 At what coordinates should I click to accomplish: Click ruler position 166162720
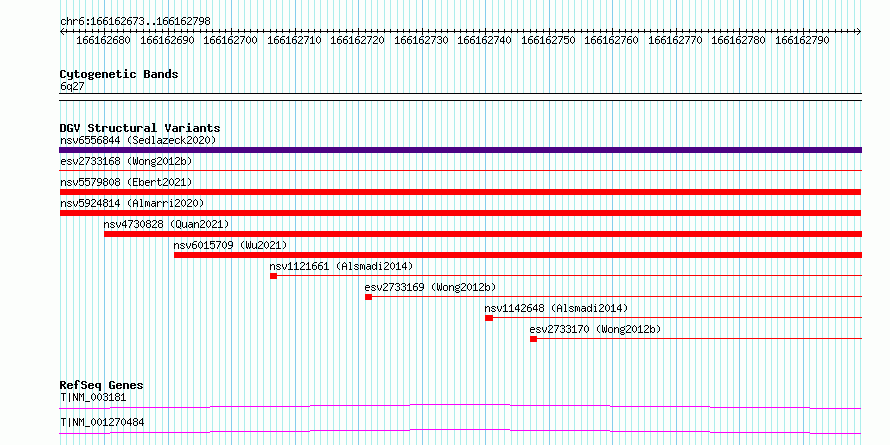point(358,41)
